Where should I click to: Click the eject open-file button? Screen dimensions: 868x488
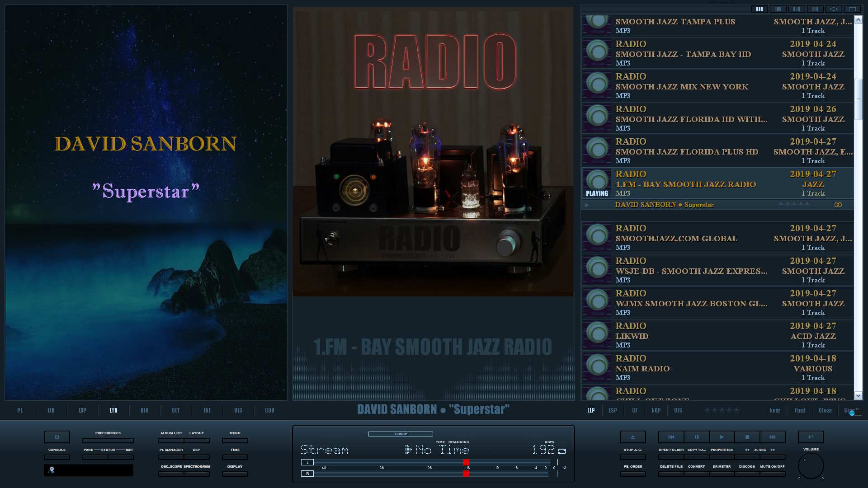tap(632, 437)
